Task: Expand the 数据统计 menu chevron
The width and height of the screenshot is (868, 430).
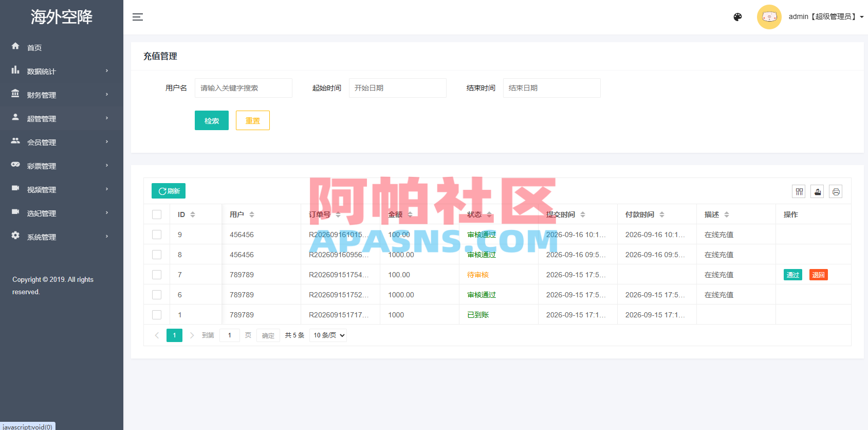Action: (x=107, y=71)
